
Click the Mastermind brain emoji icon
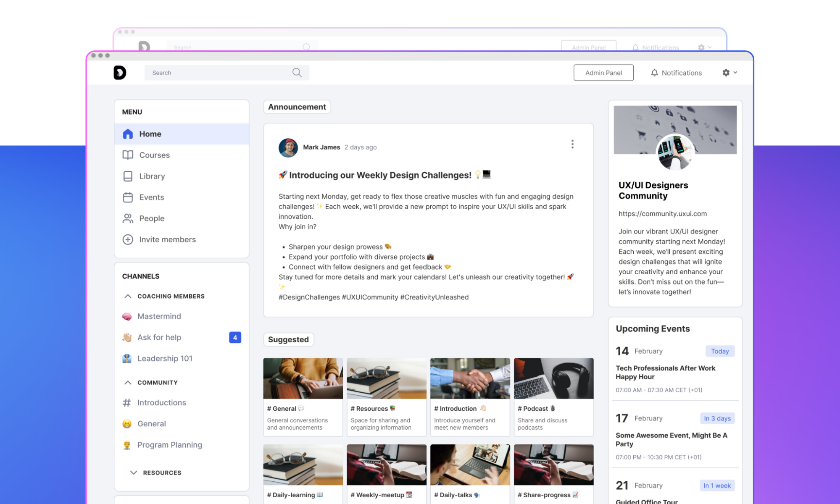pos(127,316)
